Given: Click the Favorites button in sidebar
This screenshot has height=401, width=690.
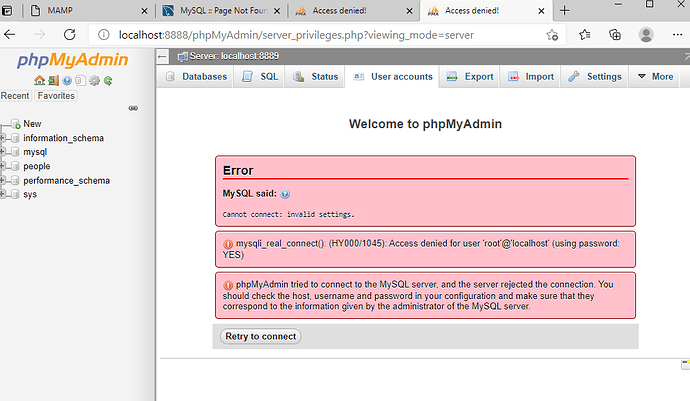Looking at the screenshot, I should click(56, 96).
